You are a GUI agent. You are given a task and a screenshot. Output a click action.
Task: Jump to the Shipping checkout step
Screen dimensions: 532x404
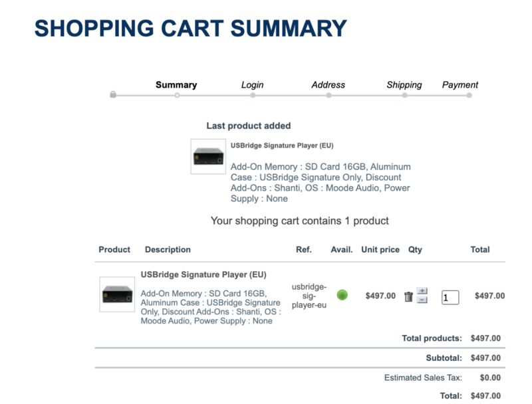404,85
